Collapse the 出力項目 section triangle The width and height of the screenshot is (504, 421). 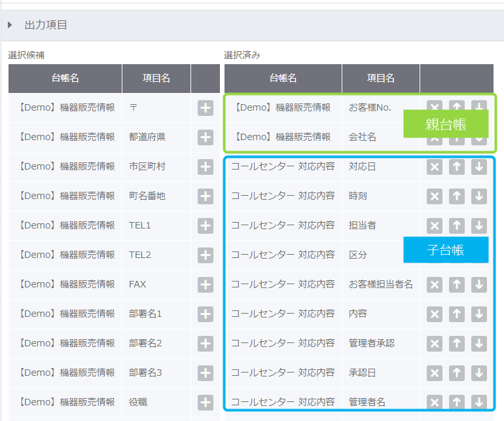pyautogui.click(x=10, y=25)
